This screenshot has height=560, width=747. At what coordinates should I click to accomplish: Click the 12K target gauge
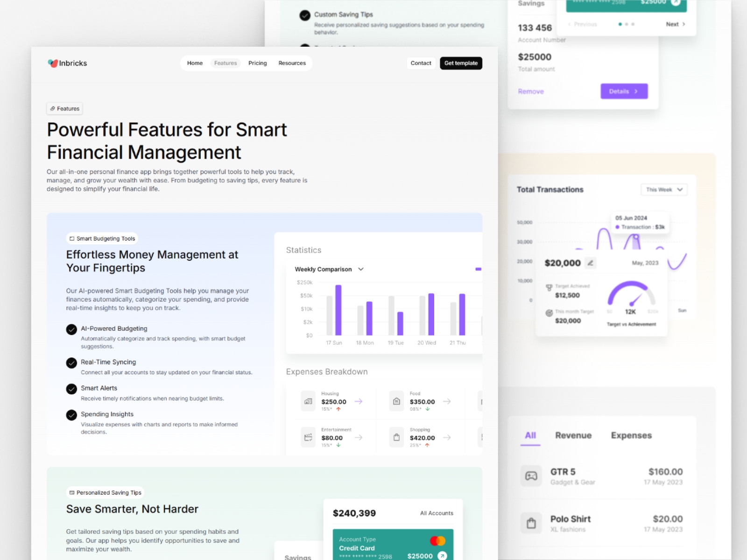click(631, 298)
